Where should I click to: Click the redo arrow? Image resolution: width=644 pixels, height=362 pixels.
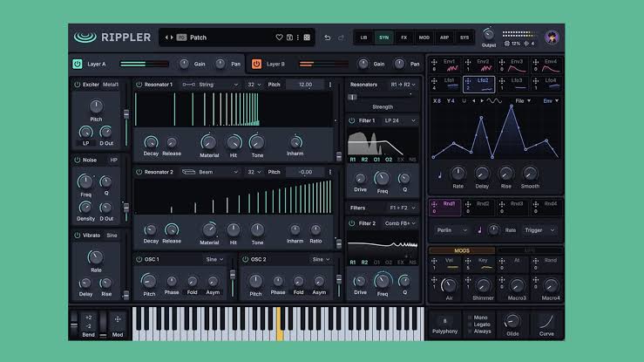tap(341, 38)
